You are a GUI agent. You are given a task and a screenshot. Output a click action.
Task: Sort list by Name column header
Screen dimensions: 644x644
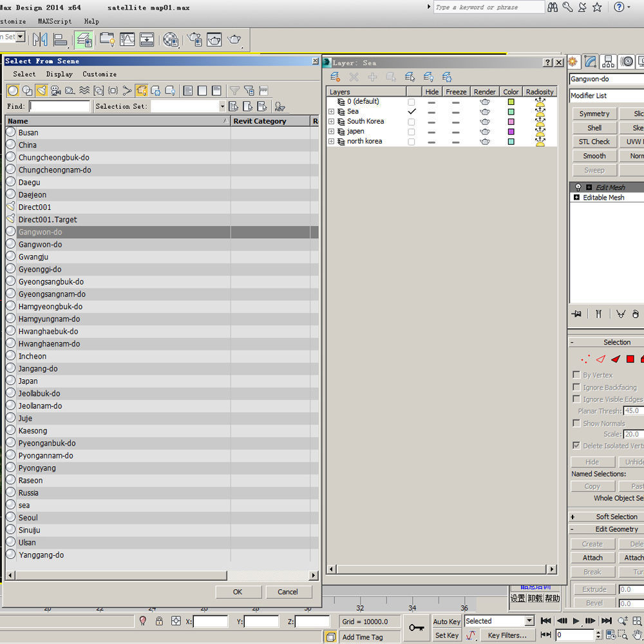click(117, 121)
